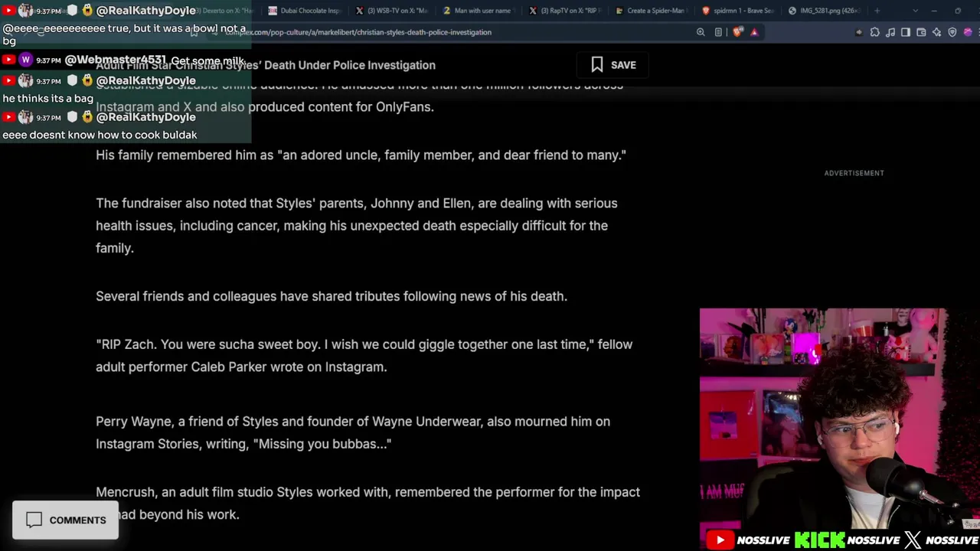The image size is (980, 551).
Task: Open the Brave VPN shield icon
Action: click(952, 32)
